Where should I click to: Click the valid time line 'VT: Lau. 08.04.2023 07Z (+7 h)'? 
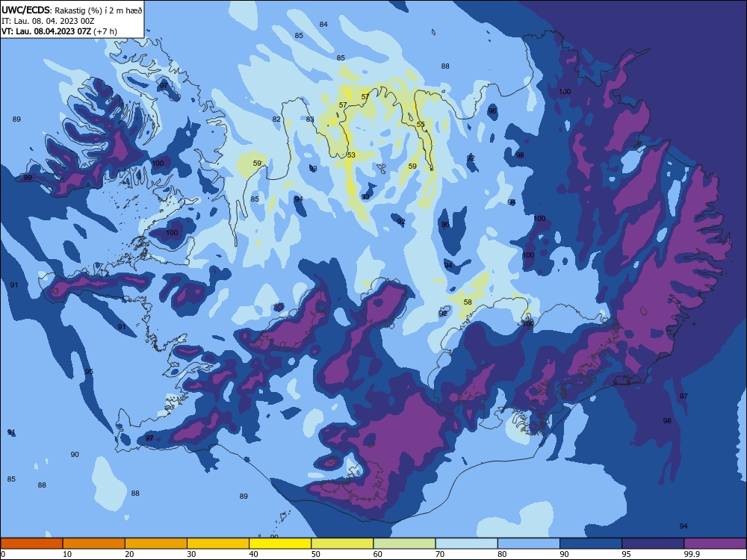click(x=59, y=31)
